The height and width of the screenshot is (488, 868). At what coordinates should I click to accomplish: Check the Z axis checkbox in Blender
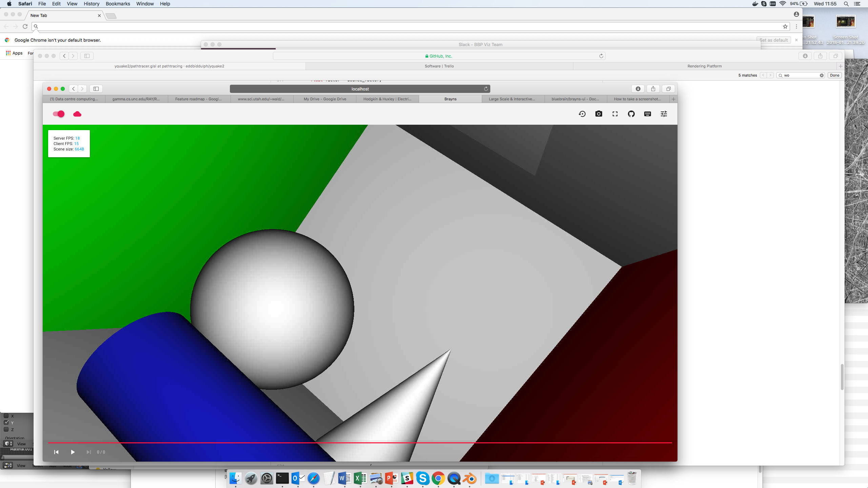pyautogui.click(x=6, y=429)
